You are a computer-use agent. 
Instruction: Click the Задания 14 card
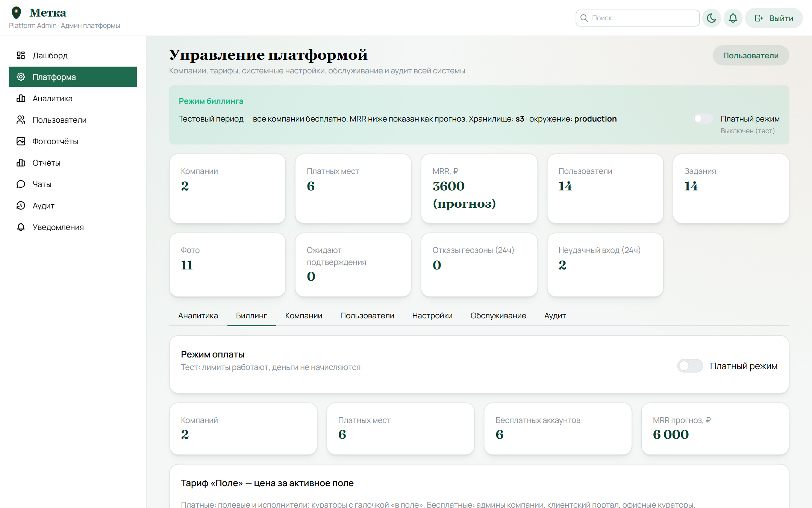coord(731,189)
